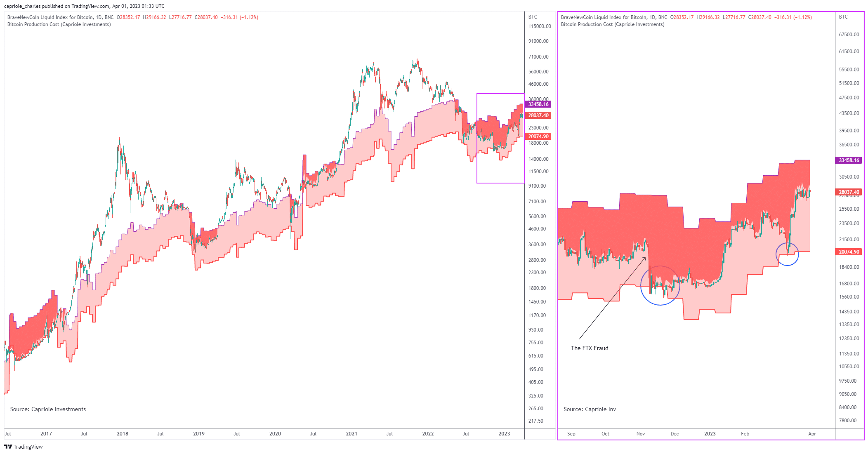Click 16800.00 on right price axis
The image size is (868, 454).
point(849,284)
